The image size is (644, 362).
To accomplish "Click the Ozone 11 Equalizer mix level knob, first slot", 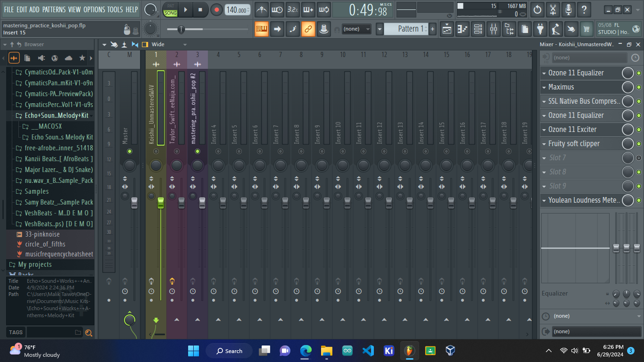I will [x=628, y=73].
